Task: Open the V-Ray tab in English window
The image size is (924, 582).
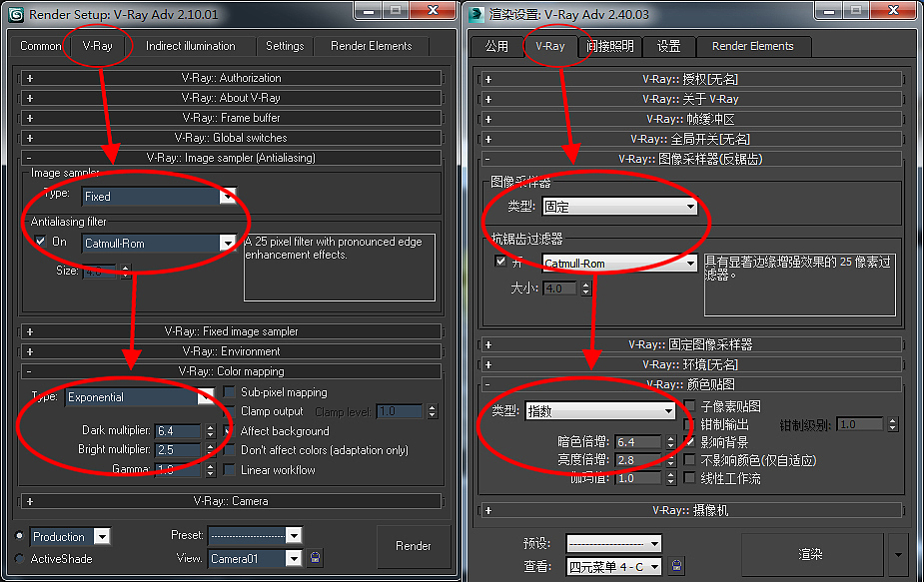Action: [x=97, y=46]
